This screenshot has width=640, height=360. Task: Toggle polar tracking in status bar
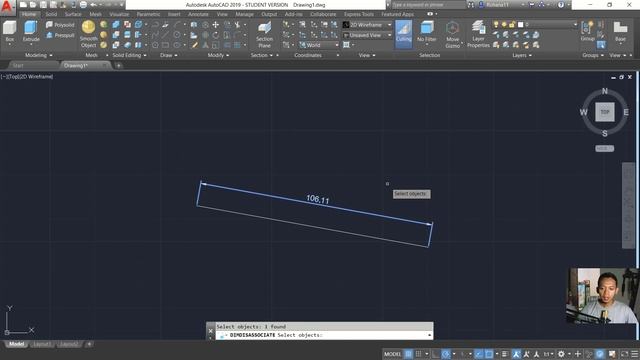coord(446,354)
